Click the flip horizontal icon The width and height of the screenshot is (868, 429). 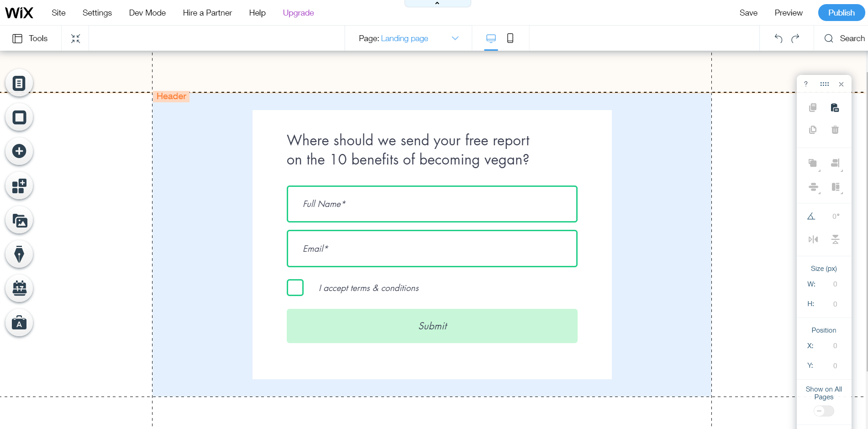(813, 239)
